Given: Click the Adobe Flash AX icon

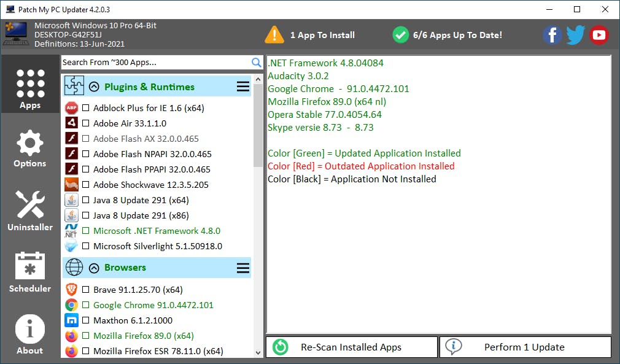Looking at the screenshot, I should point(72,139).
